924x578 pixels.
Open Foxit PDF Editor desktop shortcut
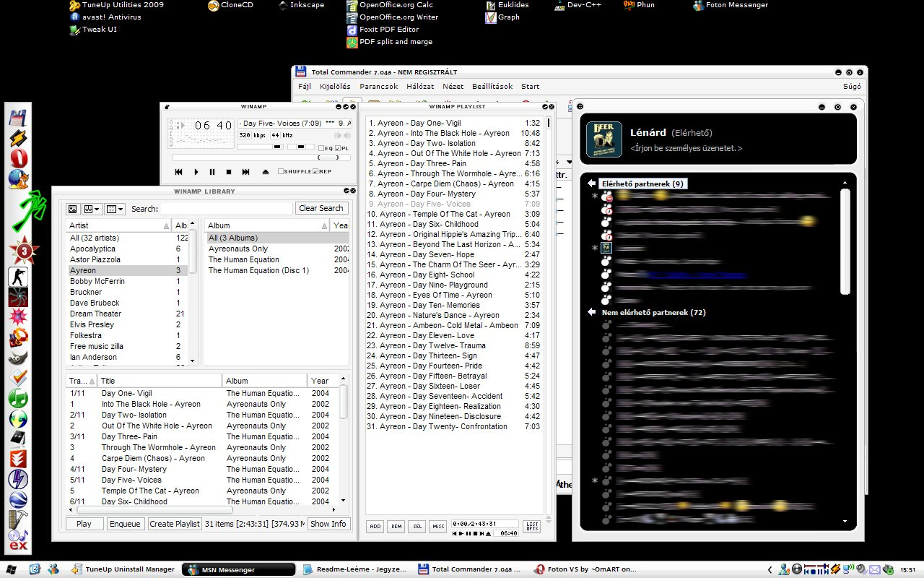383,30
